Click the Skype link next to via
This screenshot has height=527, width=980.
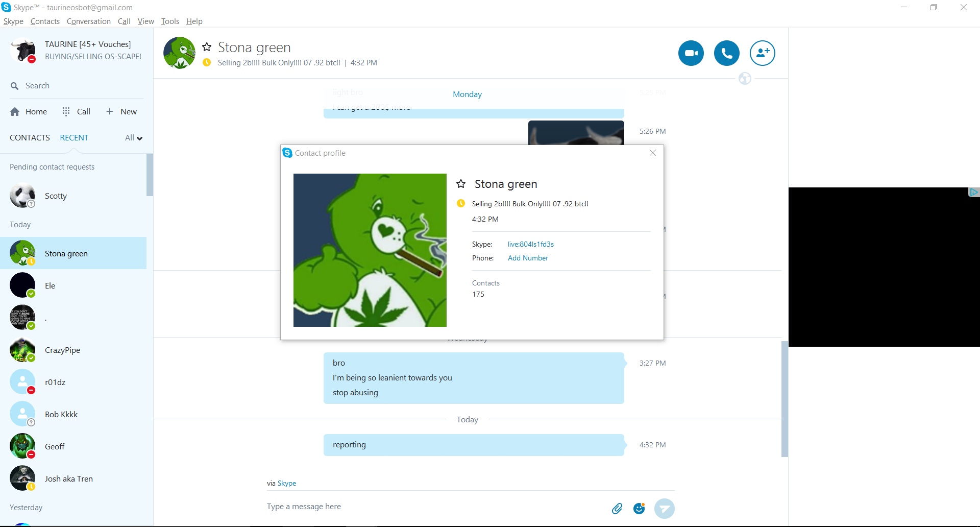point(287,483)
